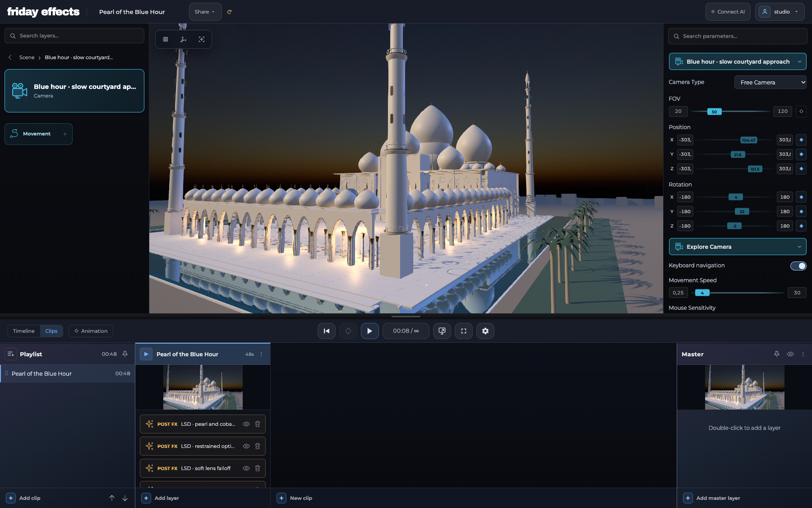Open the Camera Type dropdown
Viewport: 812px width, 508px height.
coord(770,82)
